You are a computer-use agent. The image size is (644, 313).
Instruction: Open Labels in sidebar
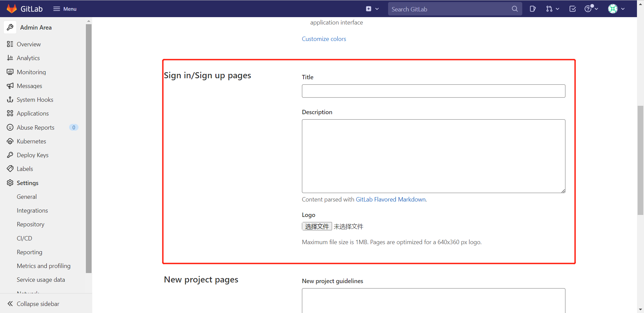(x=25, y=169)
